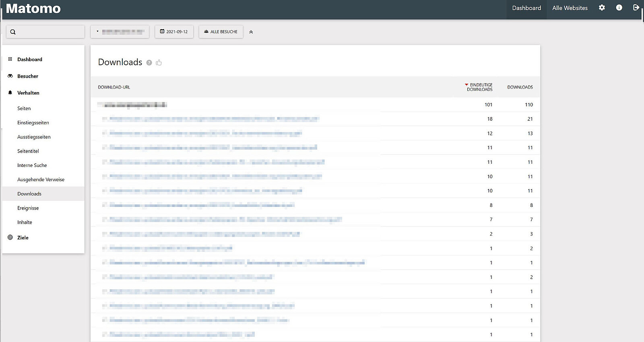Click the thumbs-up rating icon

point(159,62)
